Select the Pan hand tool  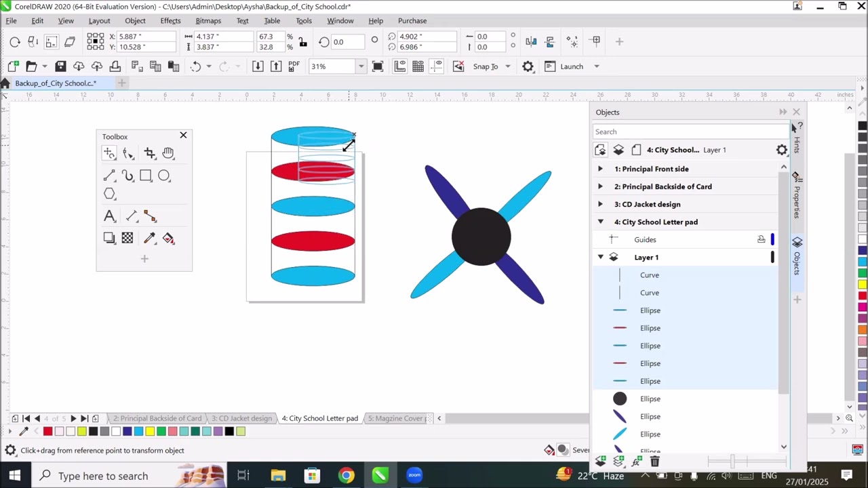coord(168,154)
